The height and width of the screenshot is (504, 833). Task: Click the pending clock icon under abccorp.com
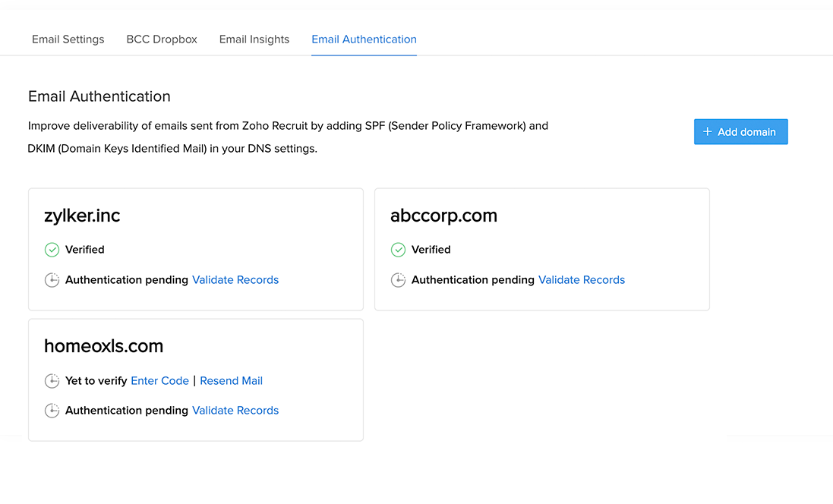pyautogui.click(x=398, y=280)
